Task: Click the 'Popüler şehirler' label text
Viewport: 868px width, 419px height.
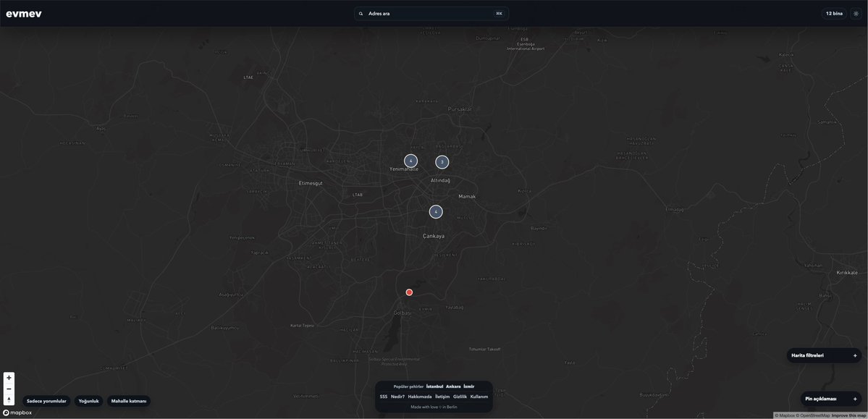Action: (x=408, y=386)
